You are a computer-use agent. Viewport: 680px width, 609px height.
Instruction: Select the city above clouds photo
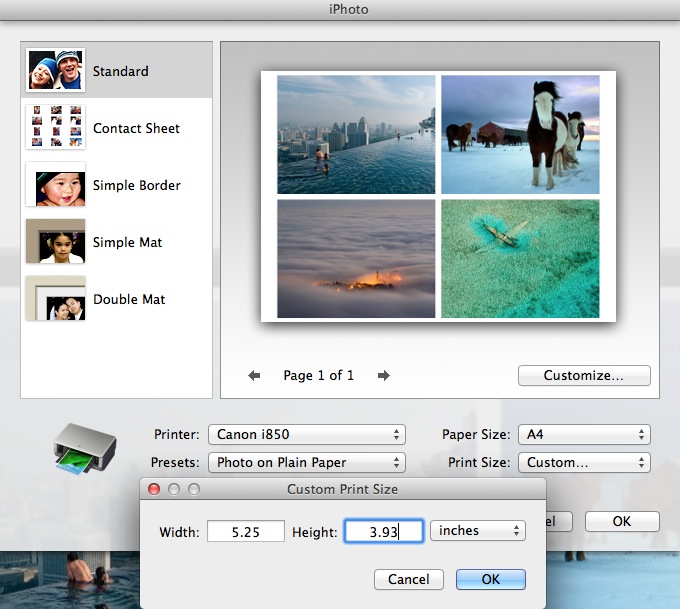coord(356,259)
